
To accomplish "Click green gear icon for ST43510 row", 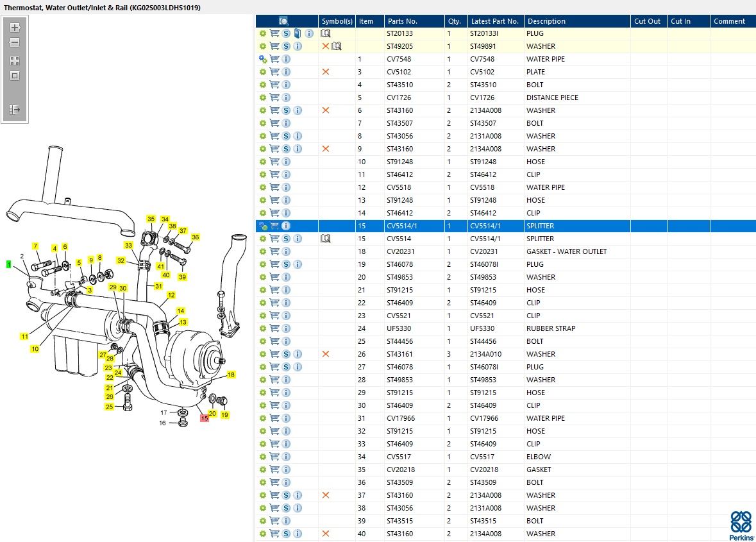I will click(x=263, y=85).
